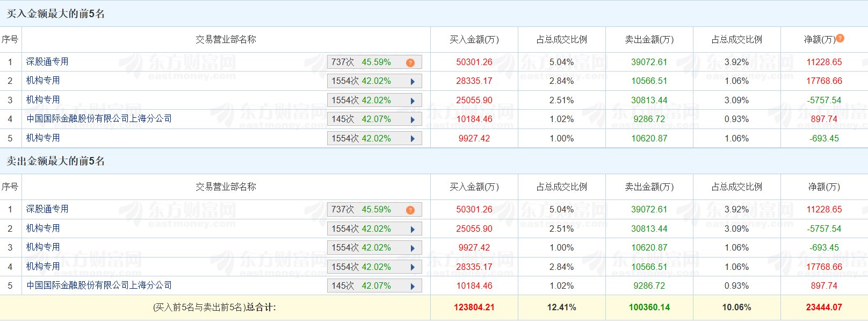This screenshot has width=868, height=321.
Task: Click orange help icon in buy-table 深股通专用 row
Action: point(410,62)
